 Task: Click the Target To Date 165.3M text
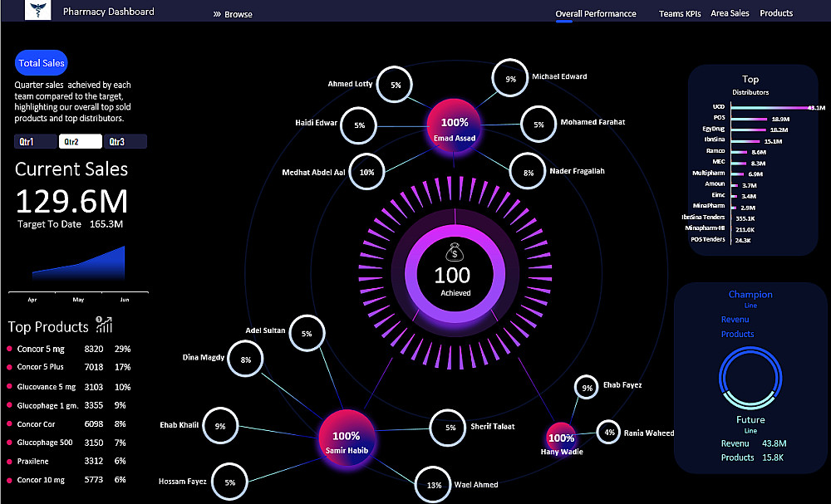pyautogui.click(x=70, y=224)
